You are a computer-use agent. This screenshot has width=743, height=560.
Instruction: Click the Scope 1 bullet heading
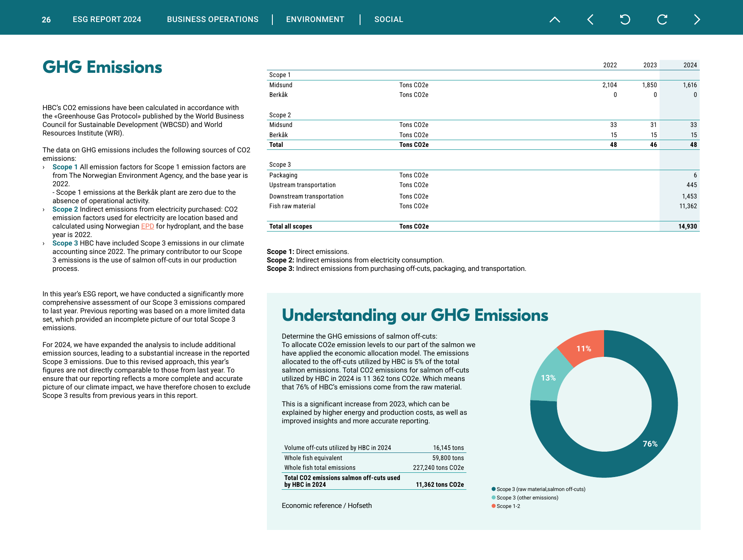[65, 167]
